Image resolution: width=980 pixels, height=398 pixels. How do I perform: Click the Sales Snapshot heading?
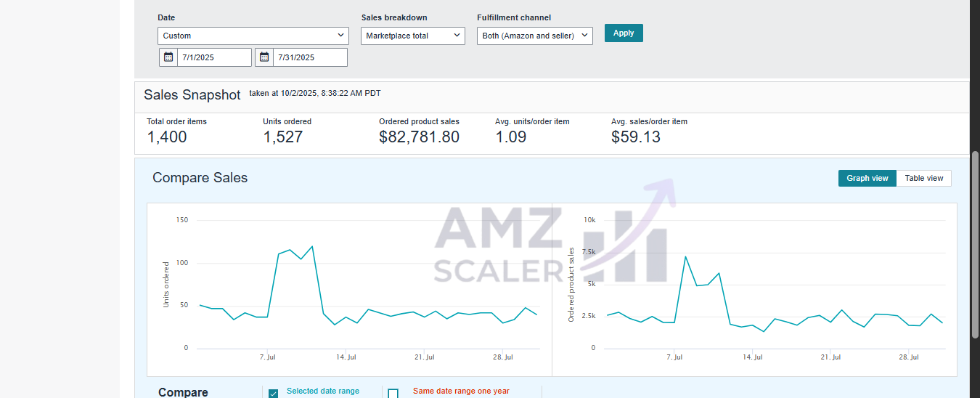tap(192, 95)
